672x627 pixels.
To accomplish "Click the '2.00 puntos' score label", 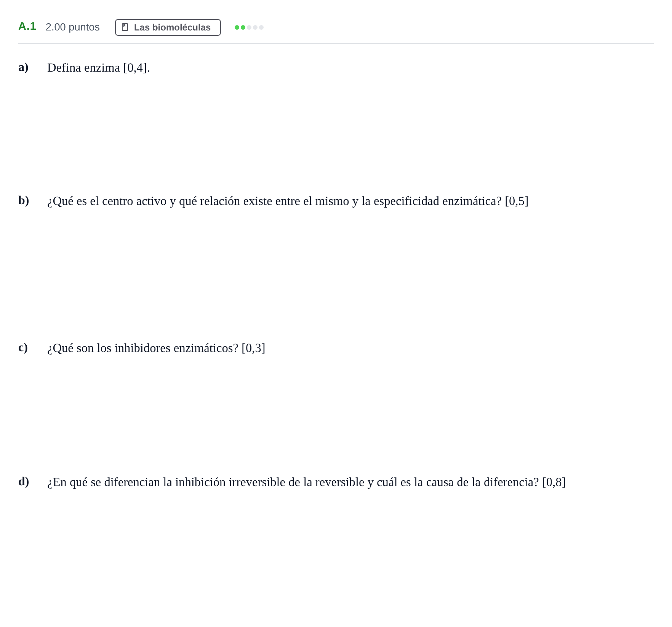I will (73, 27).
